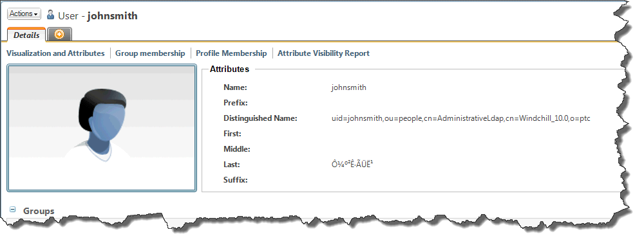This screenshot has height=243, width=644.
Task: Click the Groups section heading text
Action: point(39,211)
